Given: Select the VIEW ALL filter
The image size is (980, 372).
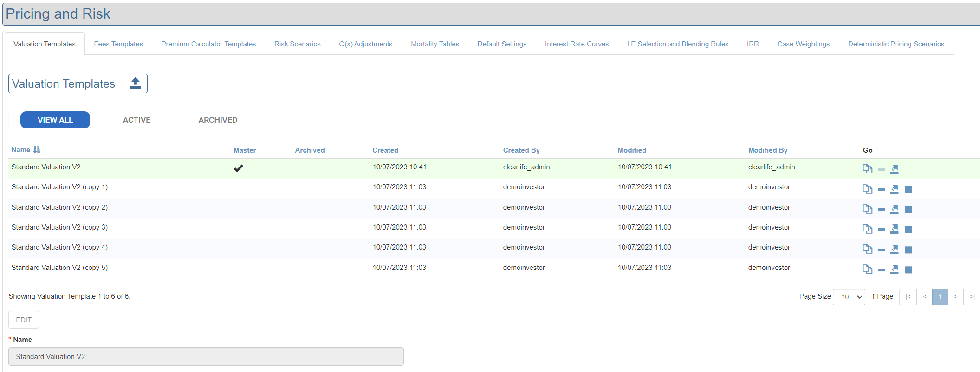Looking at the screenshot, I should click(55, 120).
